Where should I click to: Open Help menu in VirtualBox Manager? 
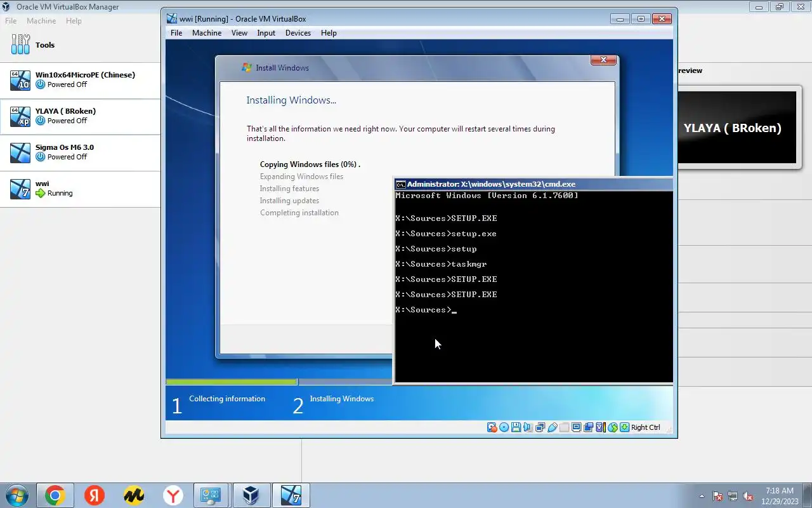(74, 21)
